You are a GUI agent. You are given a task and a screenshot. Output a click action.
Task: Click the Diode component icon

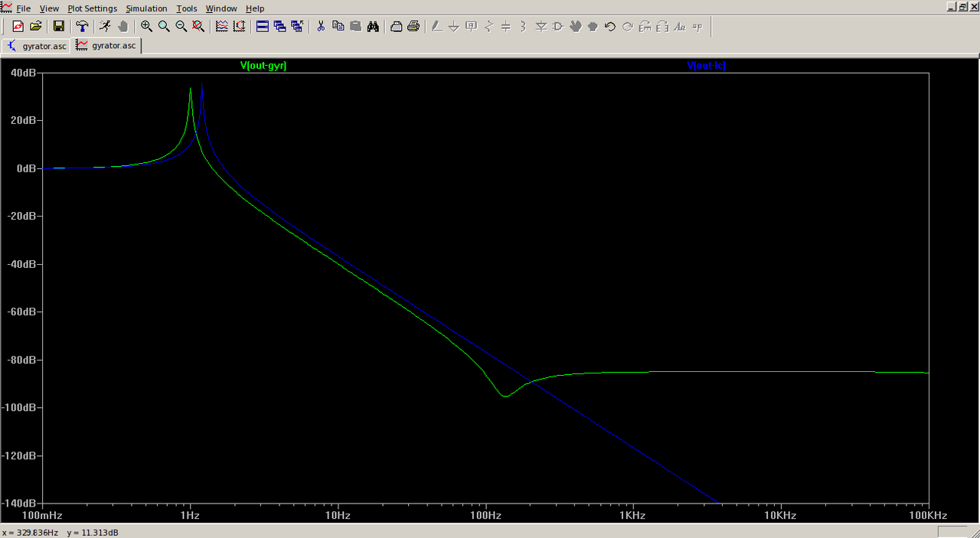[x=541, y=26]
